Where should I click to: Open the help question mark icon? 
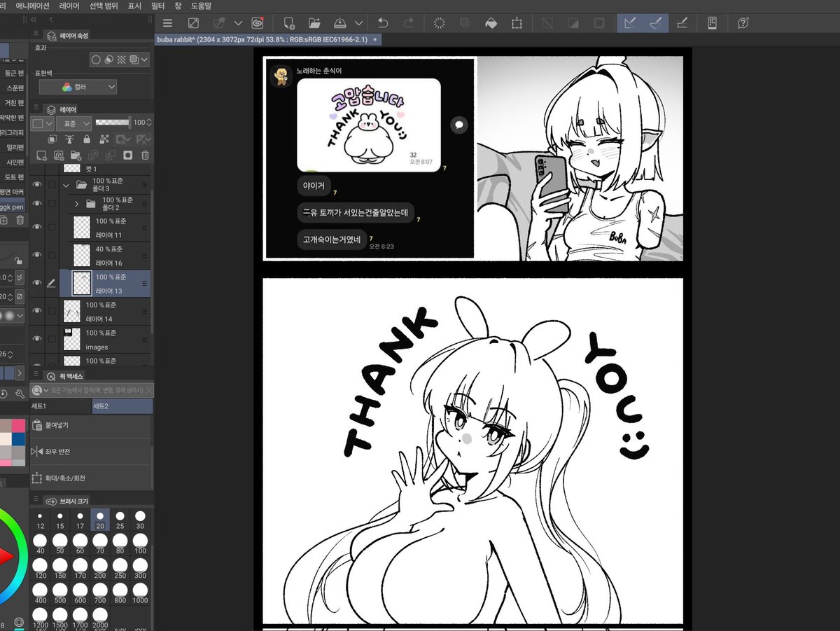pyautogui.click(x=743, y=23)
